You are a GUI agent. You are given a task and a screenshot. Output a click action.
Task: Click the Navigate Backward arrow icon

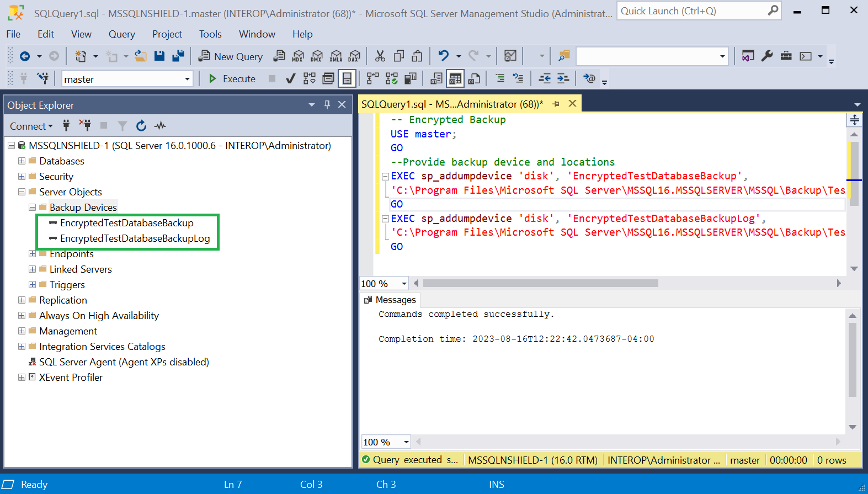pos(25,56)
